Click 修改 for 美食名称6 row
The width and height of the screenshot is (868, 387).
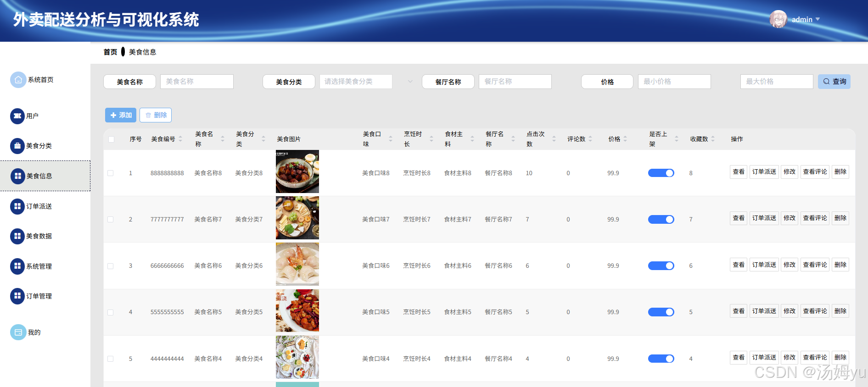coord(790,265)
